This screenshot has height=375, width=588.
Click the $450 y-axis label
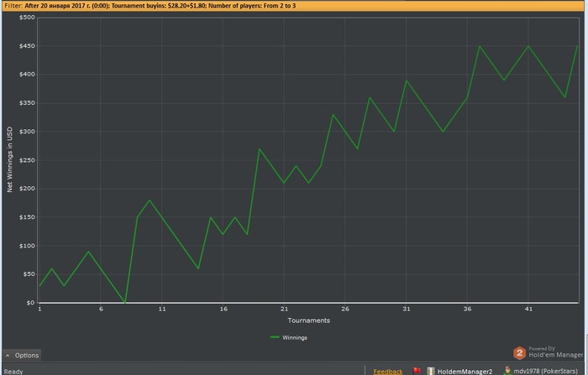[27, 46]
